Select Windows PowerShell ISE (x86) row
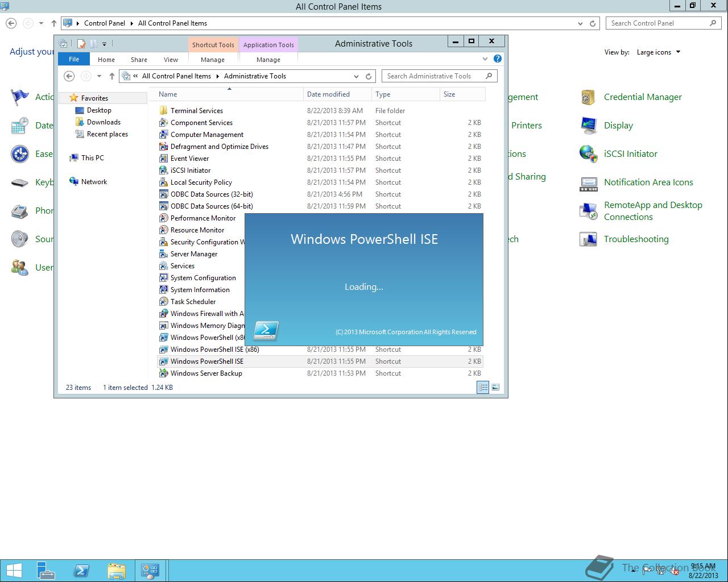The width and height of the screenshot is (728, 582). tap(320, 350)
